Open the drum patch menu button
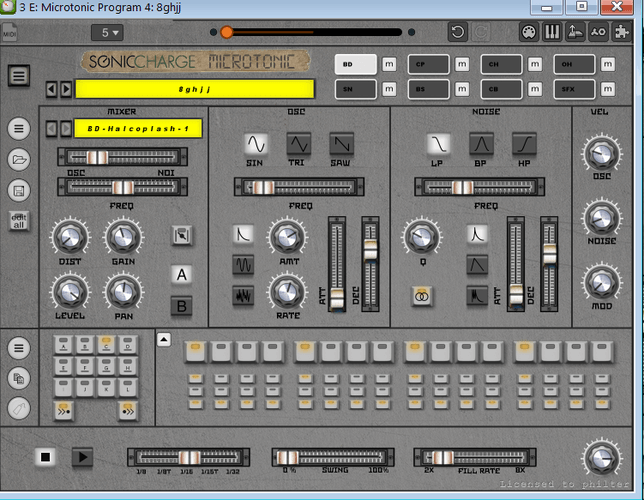 [x=19, y=129]
